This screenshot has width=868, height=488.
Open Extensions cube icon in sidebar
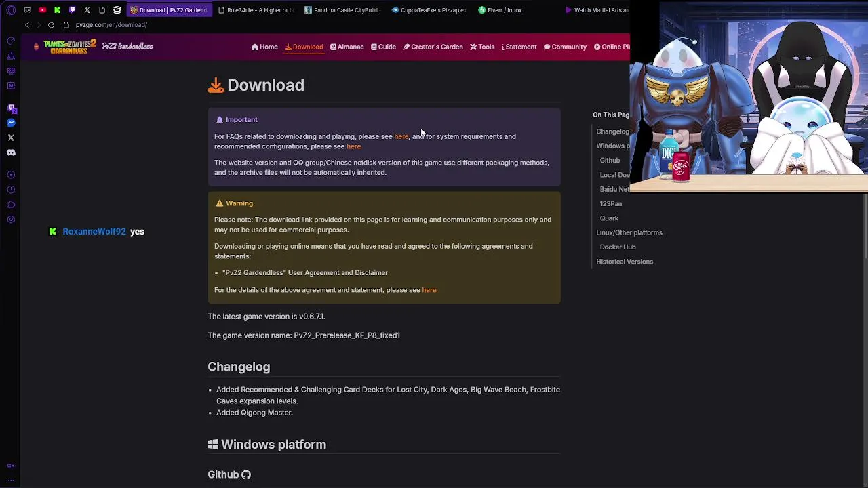(11, 205)
